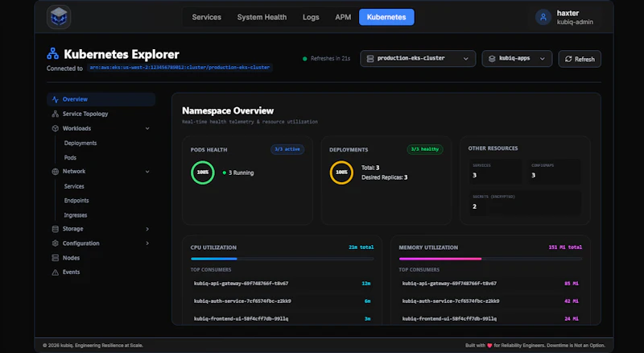
Task: Click the Network globe icon
Action: pyautogui.click(x=56, y=172)
